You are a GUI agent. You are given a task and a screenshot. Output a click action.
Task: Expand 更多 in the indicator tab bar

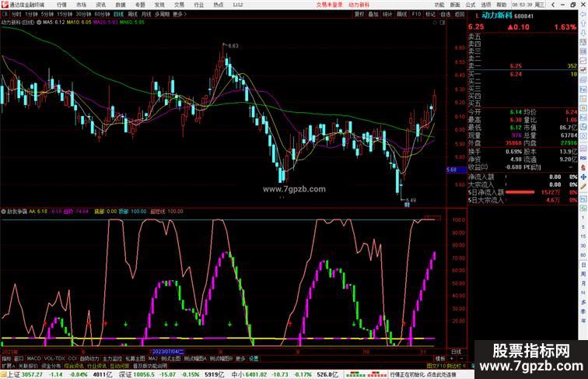coord(240,359)
